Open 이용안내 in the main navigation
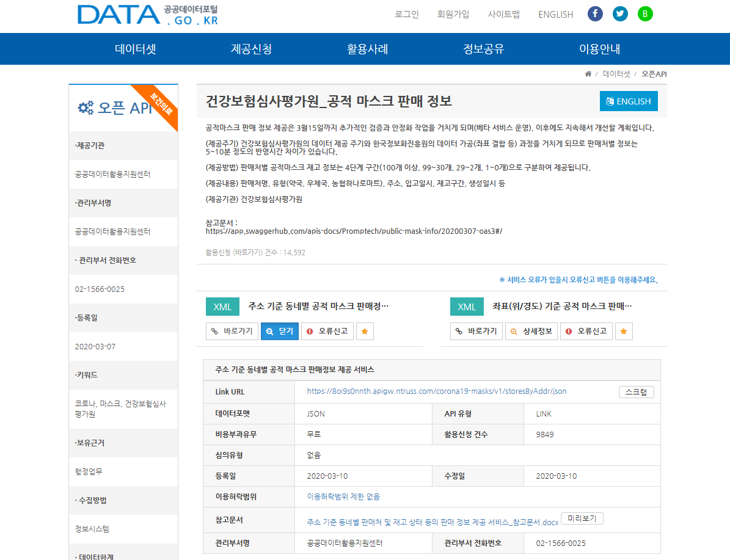The image size is (730, 560). (x=600, y=49)
